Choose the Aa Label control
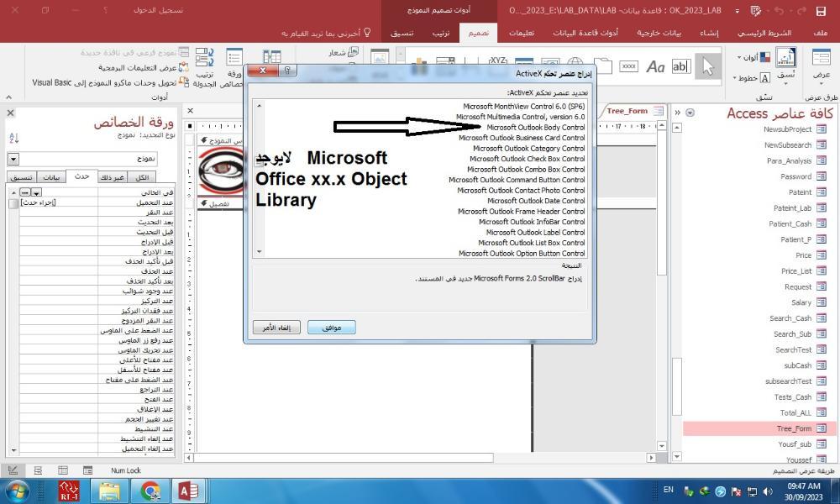The image size is (840, 504). coord(655,66)
